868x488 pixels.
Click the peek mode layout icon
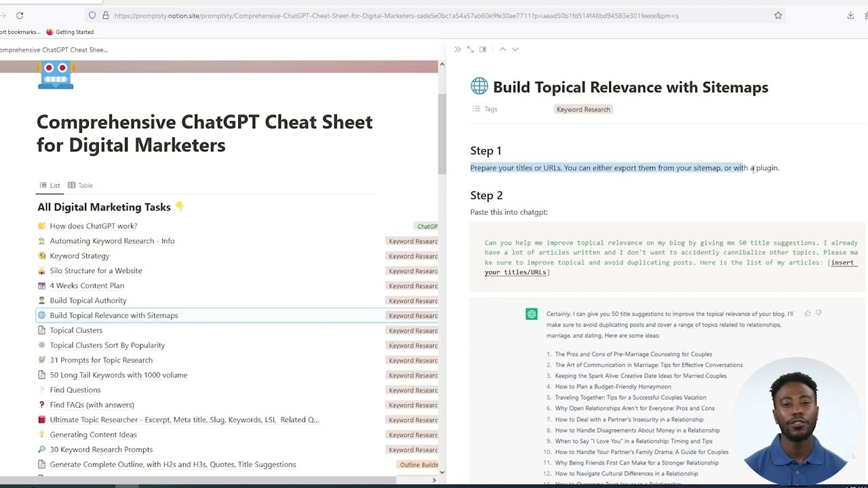(x=483, y=49)
